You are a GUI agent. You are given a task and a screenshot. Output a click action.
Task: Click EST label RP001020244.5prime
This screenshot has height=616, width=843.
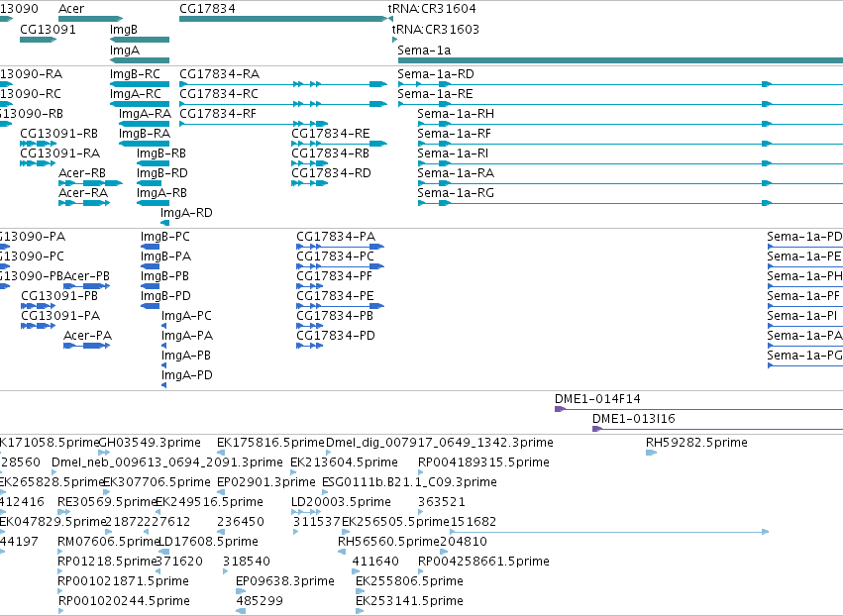[124, 601]
